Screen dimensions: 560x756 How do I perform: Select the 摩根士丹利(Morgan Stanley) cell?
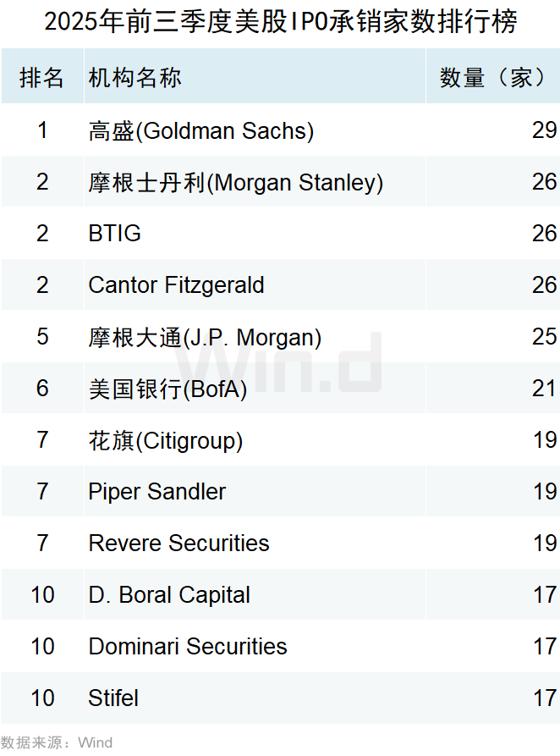click(x=235, y=182)
